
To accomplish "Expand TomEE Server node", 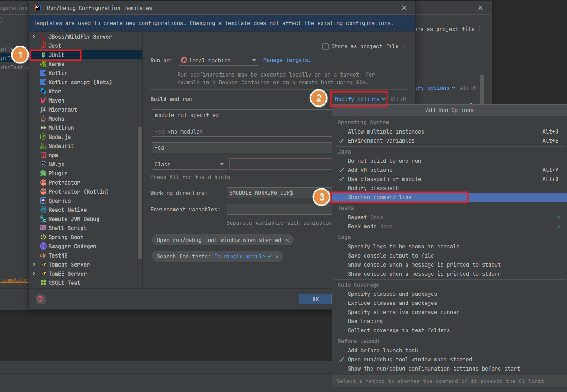I will (x=33, y=273).
